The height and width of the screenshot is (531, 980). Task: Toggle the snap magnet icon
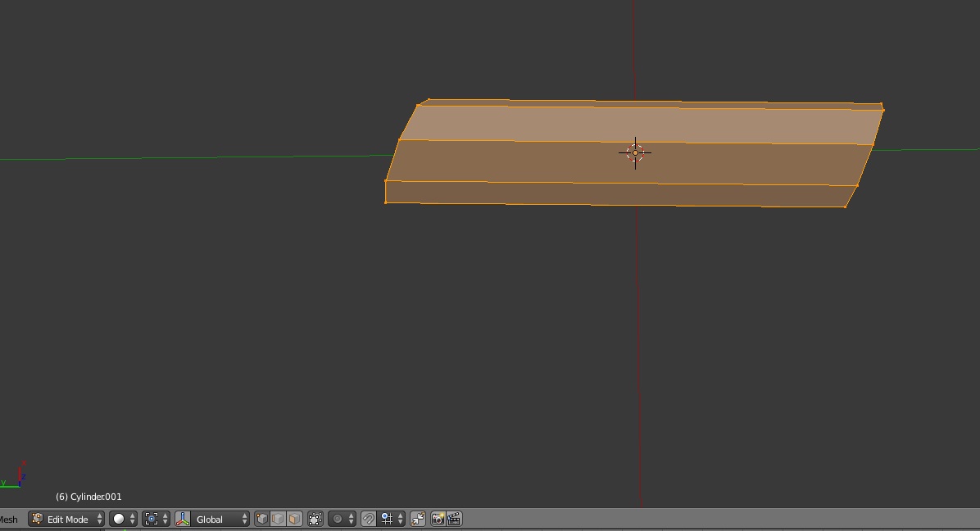(369, 520)
